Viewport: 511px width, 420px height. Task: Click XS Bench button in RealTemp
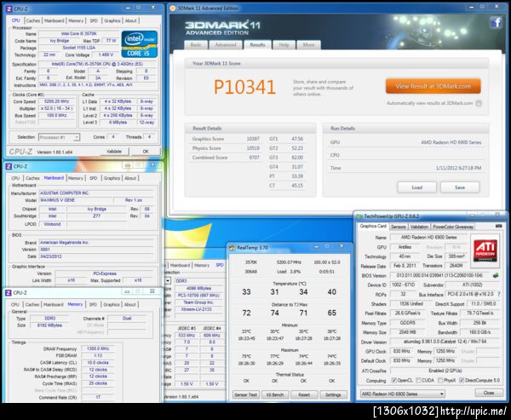point(275,394)
